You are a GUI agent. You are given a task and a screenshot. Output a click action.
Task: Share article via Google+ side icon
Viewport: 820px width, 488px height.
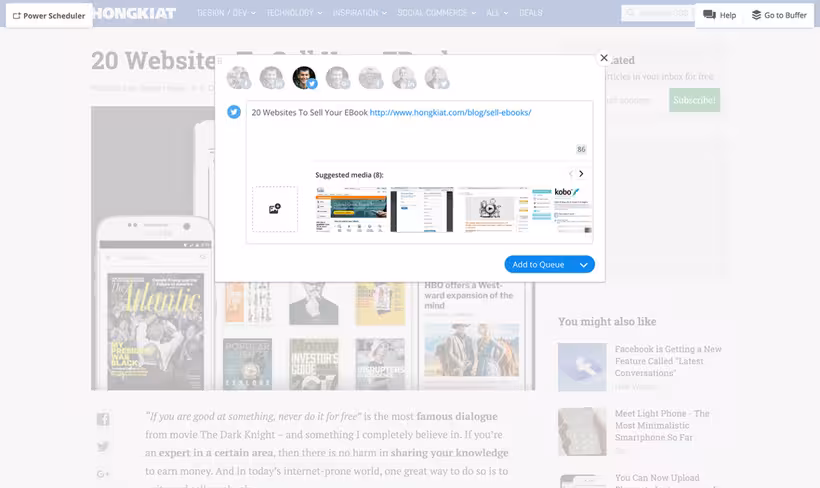click(103, 474)
